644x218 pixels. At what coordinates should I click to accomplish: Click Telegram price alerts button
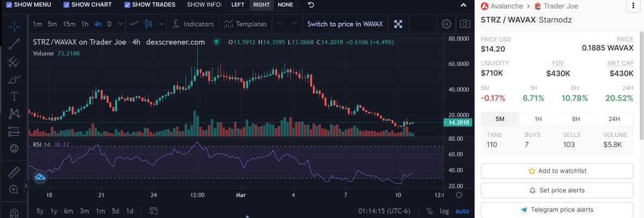557,209
